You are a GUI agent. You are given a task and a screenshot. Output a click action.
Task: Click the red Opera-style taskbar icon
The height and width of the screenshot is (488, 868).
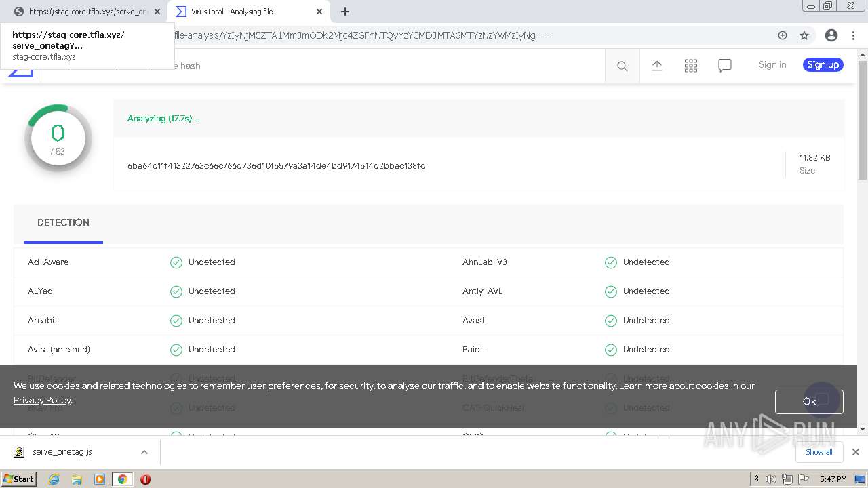145,479
